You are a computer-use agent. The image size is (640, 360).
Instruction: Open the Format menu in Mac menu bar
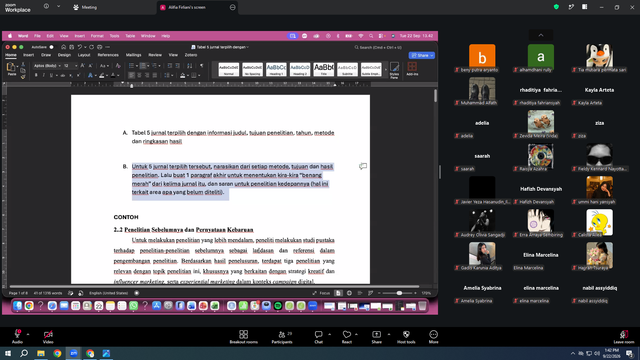click(x=97, y=36)
